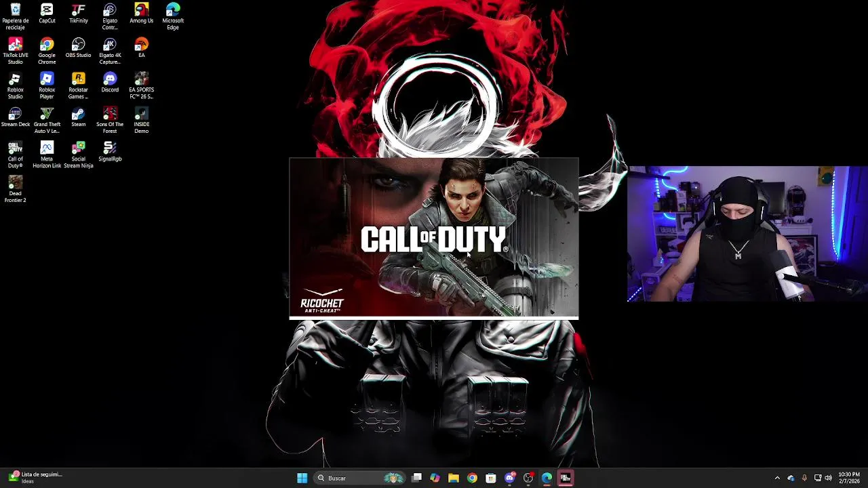The height and width of the screenshot is (488, 868).
Task: Open Microsoft Store from the taskbar
Action: 490,478
